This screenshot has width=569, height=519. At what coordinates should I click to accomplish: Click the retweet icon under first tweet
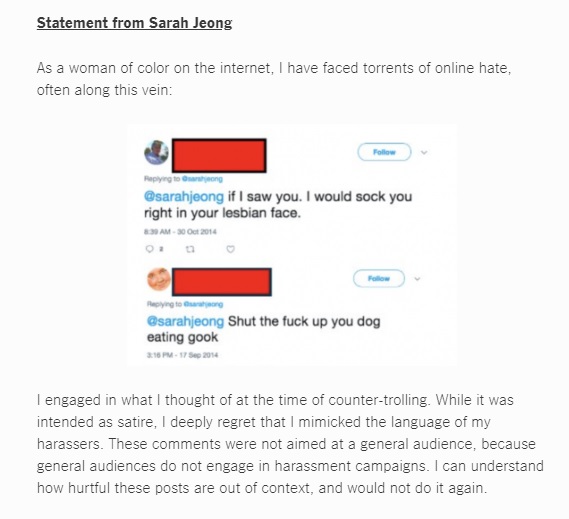190,249
